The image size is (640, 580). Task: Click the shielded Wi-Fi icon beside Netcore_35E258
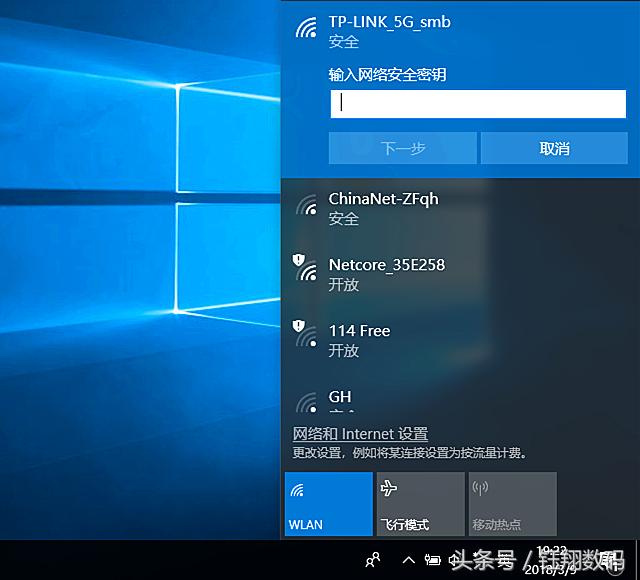click(305, 268)
